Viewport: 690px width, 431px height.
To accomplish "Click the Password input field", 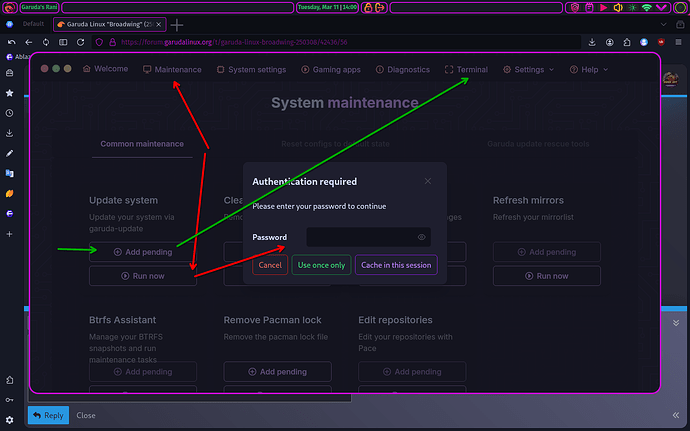I will coord(368,237).
